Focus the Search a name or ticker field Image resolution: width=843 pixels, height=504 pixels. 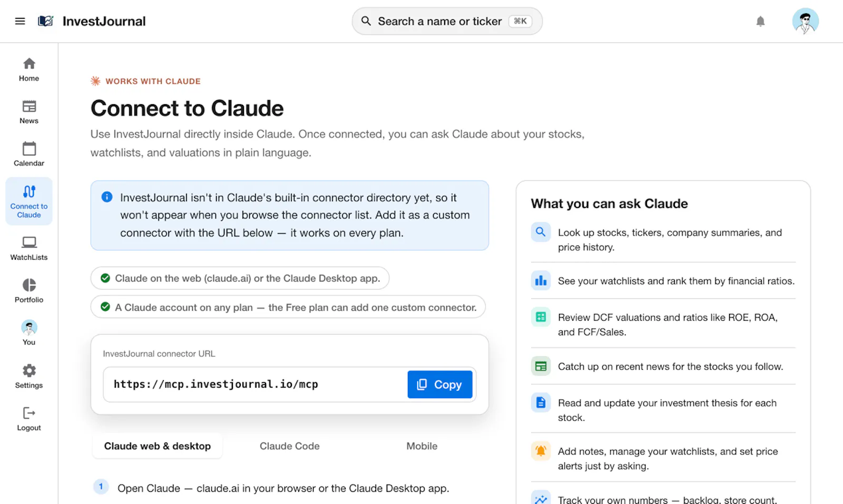[447, 21]
